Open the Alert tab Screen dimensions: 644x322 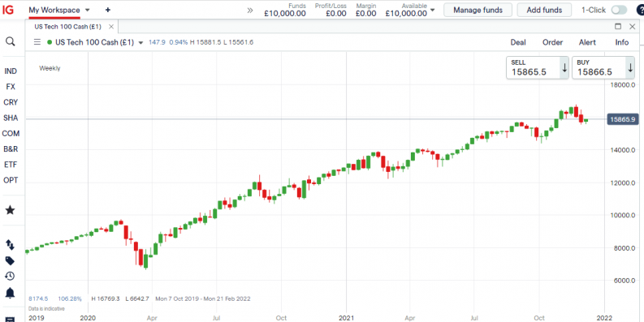587,42
